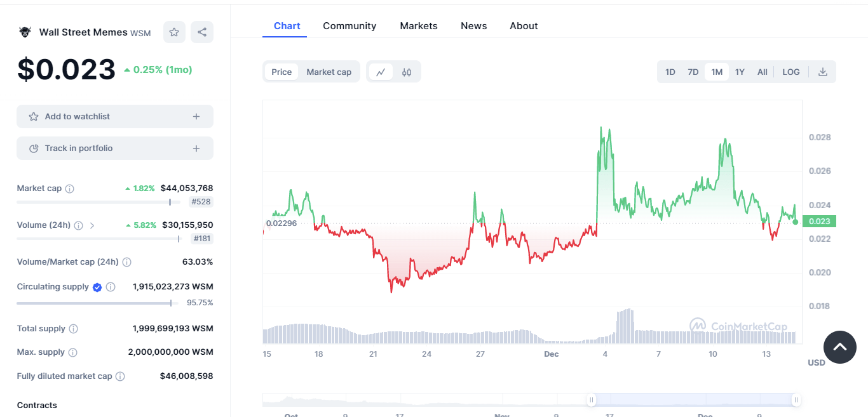The height and width of the screenshot is (417, 868).
Task: Click the #181 volume rank badge
Action: [201, 239]
